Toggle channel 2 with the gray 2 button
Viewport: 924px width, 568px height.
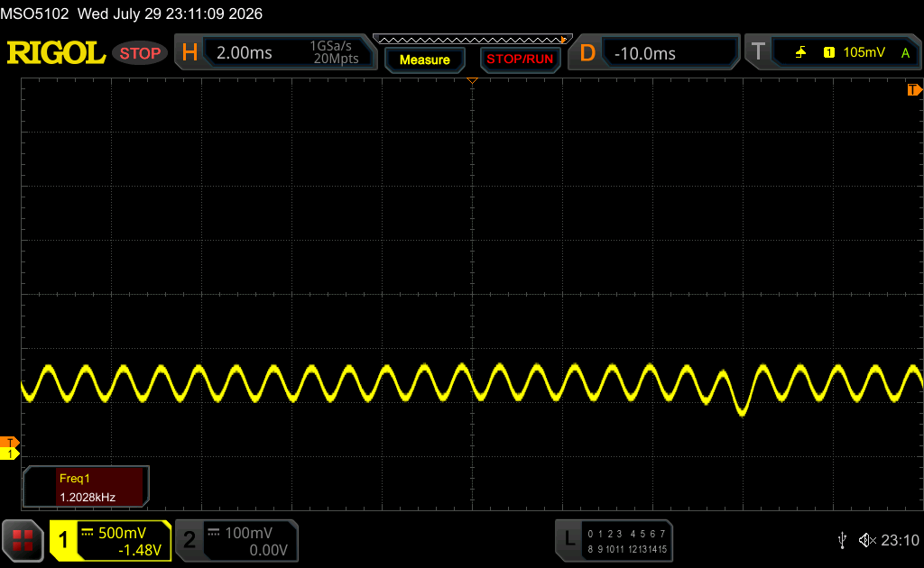(189, 540)
